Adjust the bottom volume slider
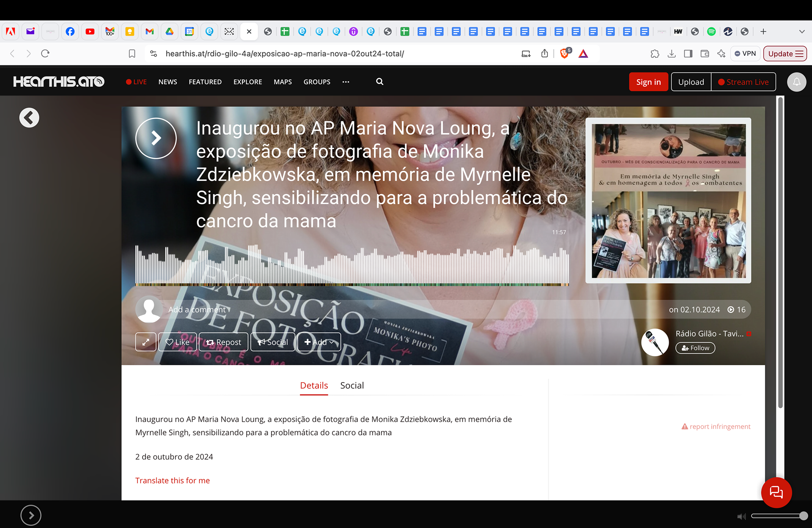Screen dimensions: 812x528 [779, 516]
